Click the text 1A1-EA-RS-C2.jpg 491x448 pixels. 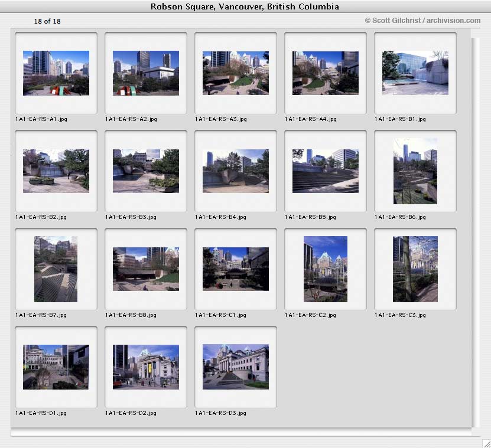click(310, 315)
